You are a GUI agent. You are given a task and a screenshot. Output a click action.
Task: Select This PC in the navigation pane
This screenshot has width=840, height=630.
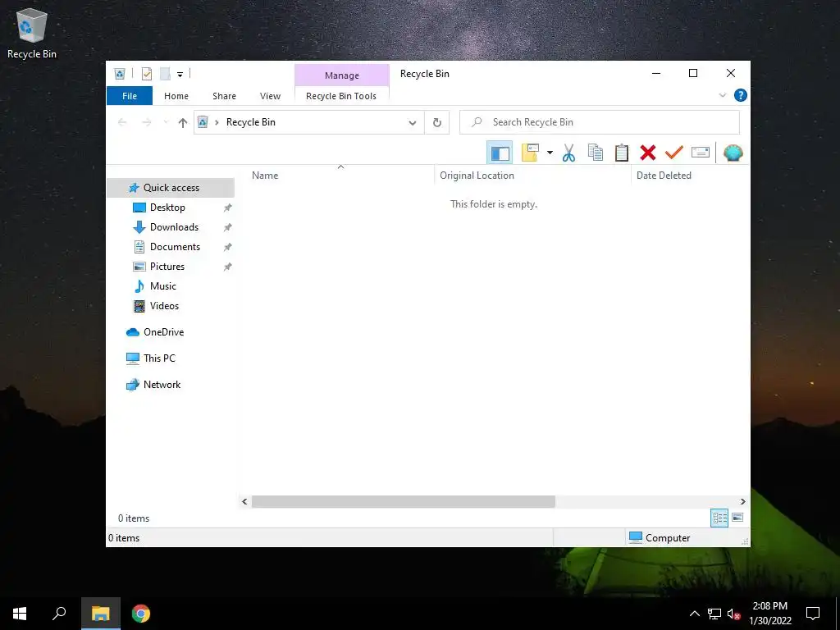[x=159, y=358]
